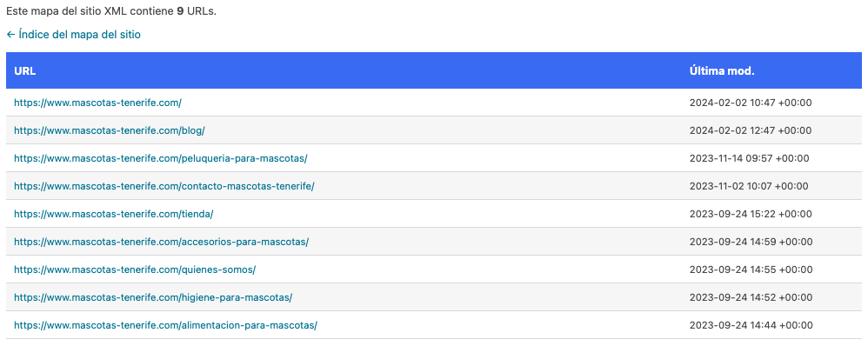Open the /blog/ URL link
The width and height of the screenshot is (868, 346).
[x=110, y=130]
